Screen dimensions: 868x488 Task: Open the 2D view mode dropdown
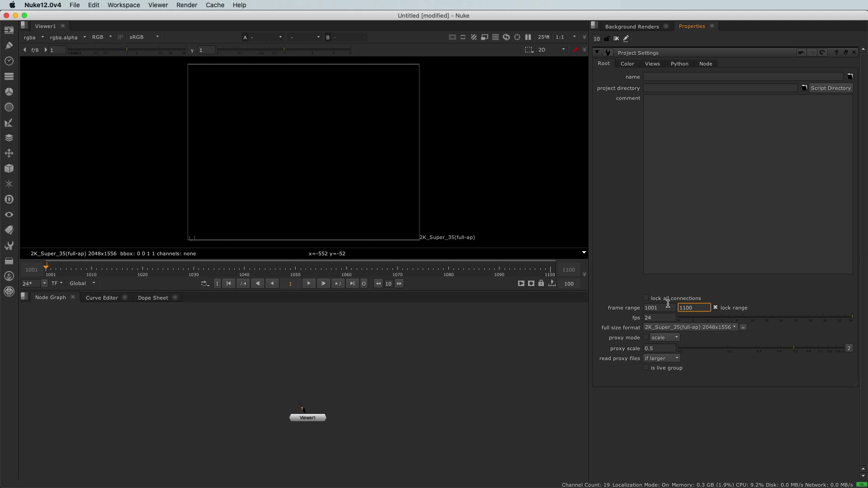[x=552, y=50]
